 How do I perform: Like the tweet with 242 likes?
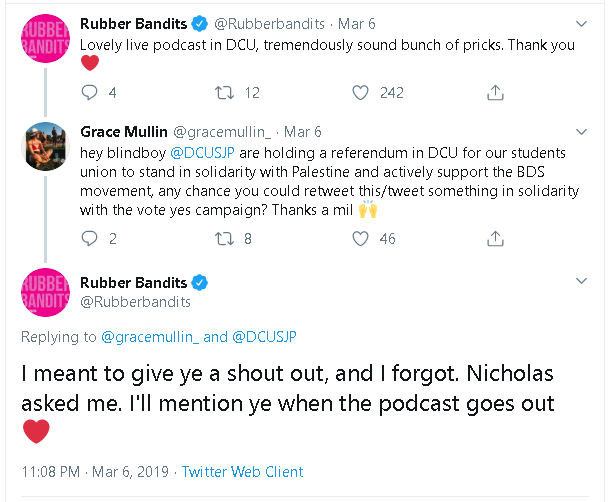click(x=361, y=93)
